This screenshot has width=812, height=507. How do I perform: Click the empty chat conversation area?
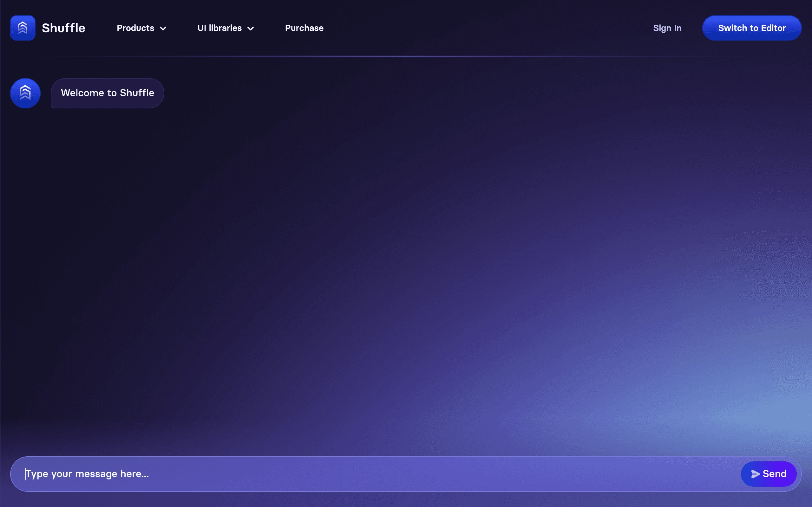point(406,268)
